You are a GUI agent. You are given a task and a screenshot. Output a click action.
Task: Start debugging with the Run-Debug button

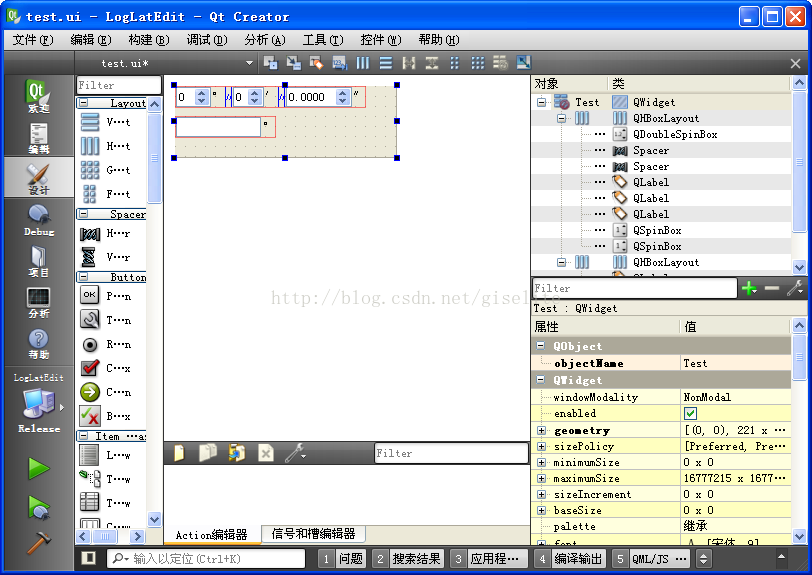(38, 507)
